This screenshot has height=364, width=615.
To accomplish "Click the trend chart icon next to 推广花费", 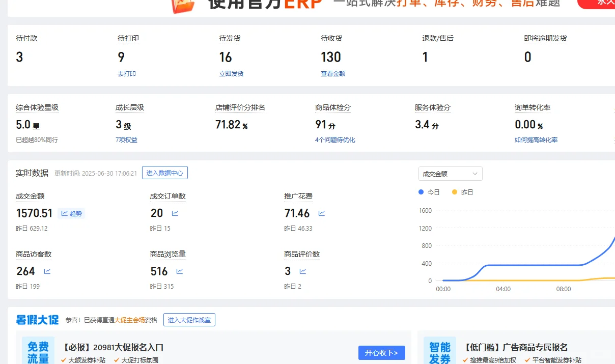I will [321, 213].
